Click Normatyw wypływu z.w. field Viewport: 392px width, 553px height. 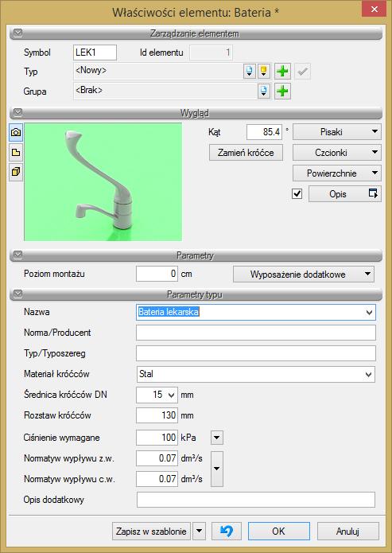[x=157, y=458]
